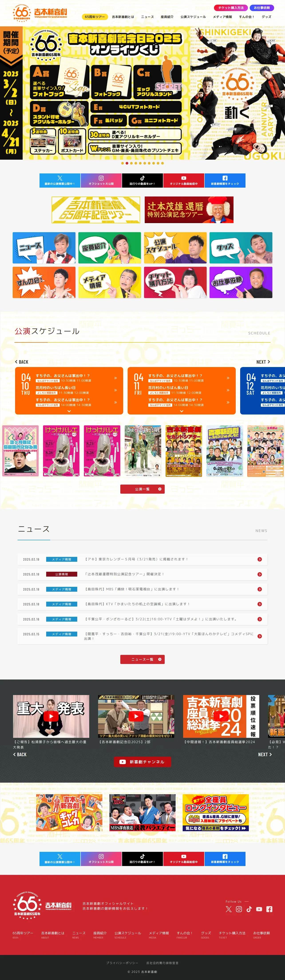Open the 新喜劇チャンネル button
Image resolution: width=285 pixels, height=980 pixels.
point(142,762)
